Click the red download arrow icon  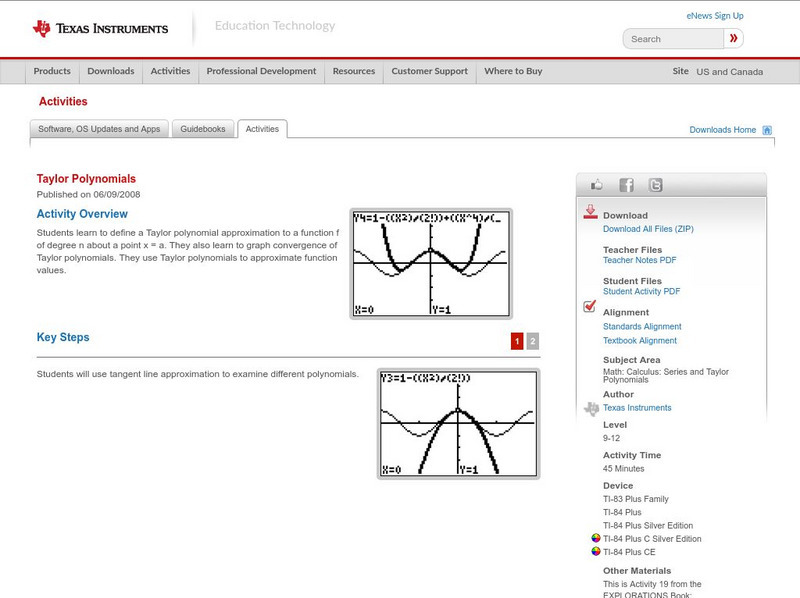point(590,212)
